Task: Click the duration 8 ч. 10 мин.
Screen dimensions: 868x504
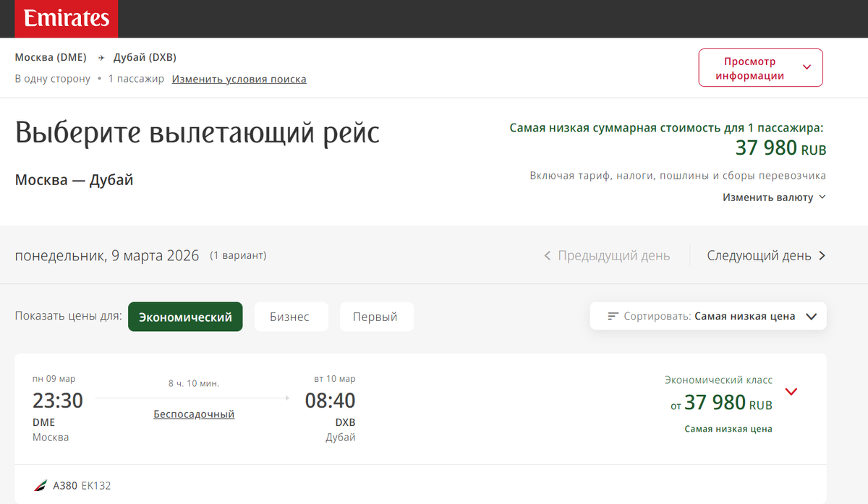Action: click(x=194, y=383)
